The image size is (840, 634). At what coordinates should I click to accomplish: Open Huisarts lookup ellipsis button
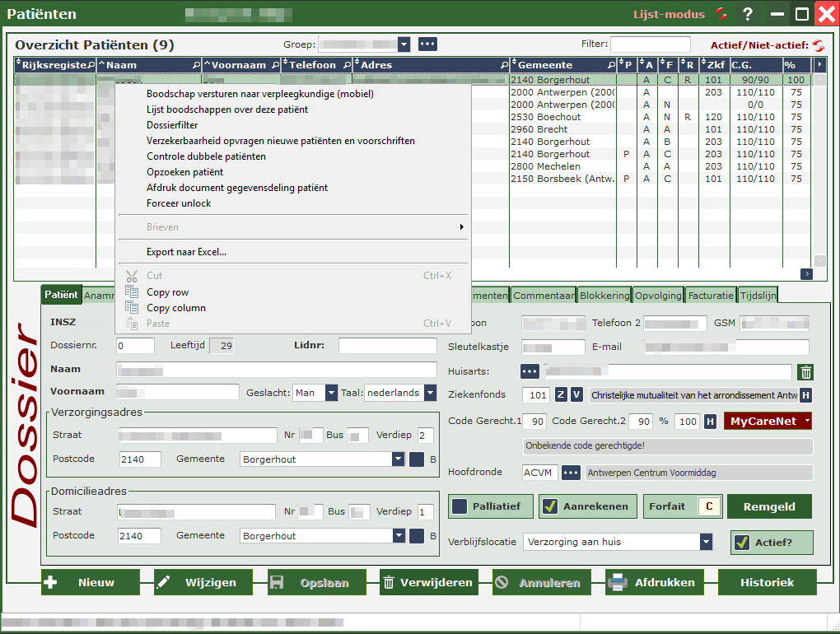coord(531,372)
